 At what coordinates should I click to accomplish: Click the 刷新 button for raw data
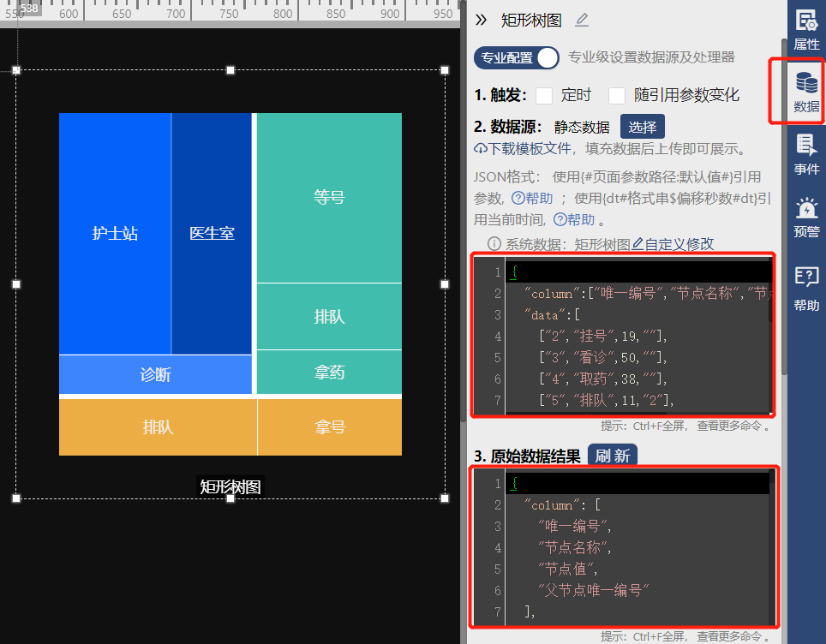click(612, 456)
